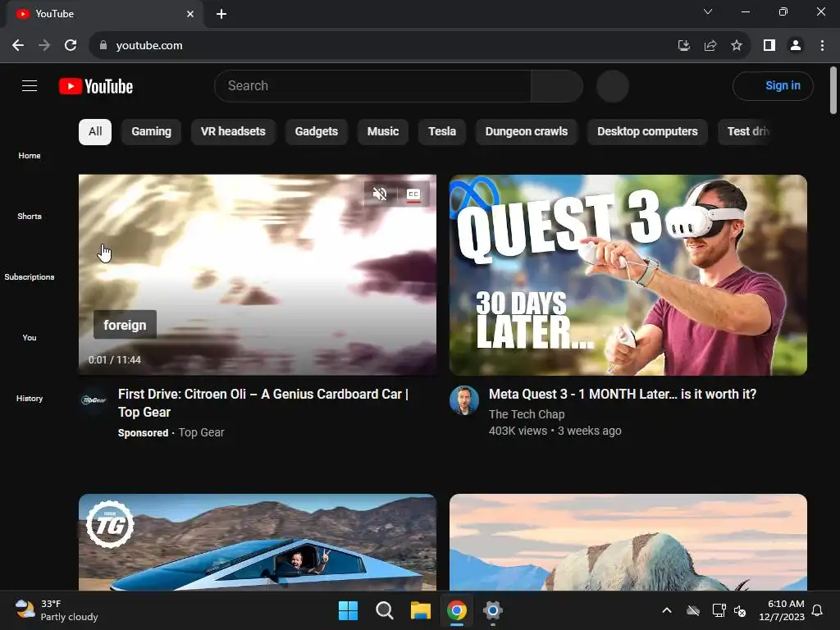The image size is (840, 630).
Task: Click the taskbar network display icon
Action: [719, 610]
